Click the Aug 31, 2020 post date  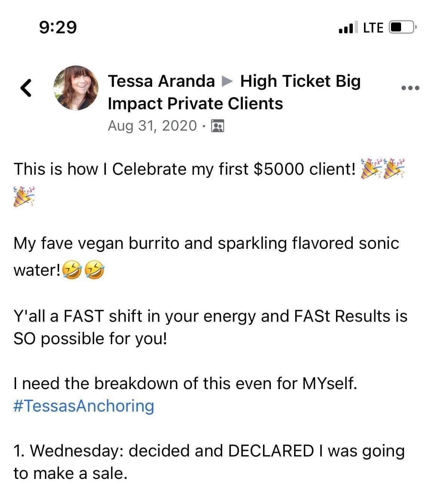(x=152, y=126)
